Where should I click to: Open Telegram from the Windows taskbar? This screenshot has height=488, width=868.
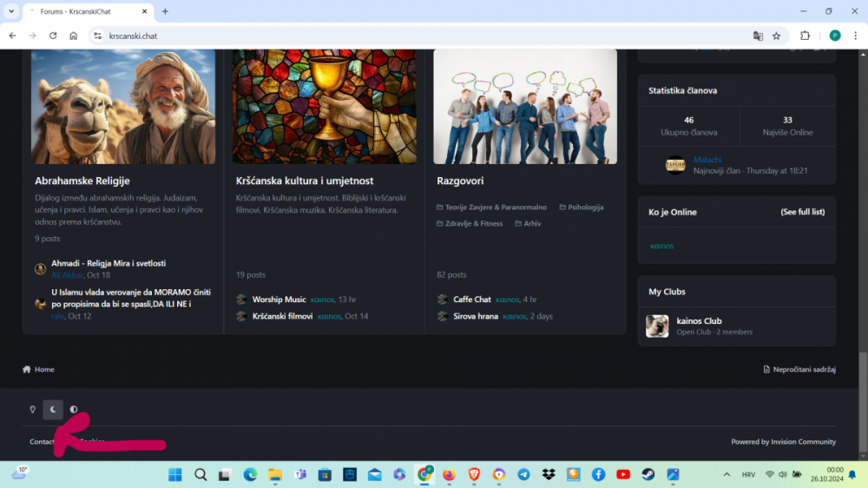point(523,475)
